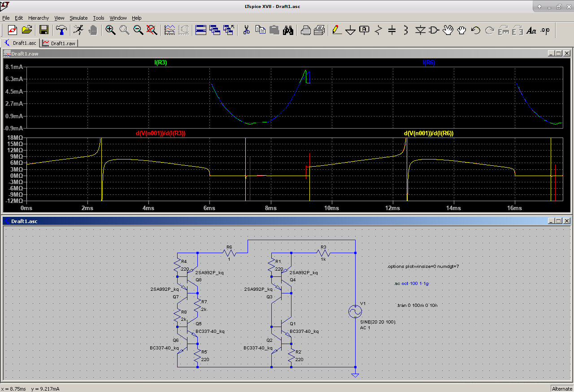Open Control Panel hammer icon
Viewport: 574px width, 392px height.
coord(61,30)
